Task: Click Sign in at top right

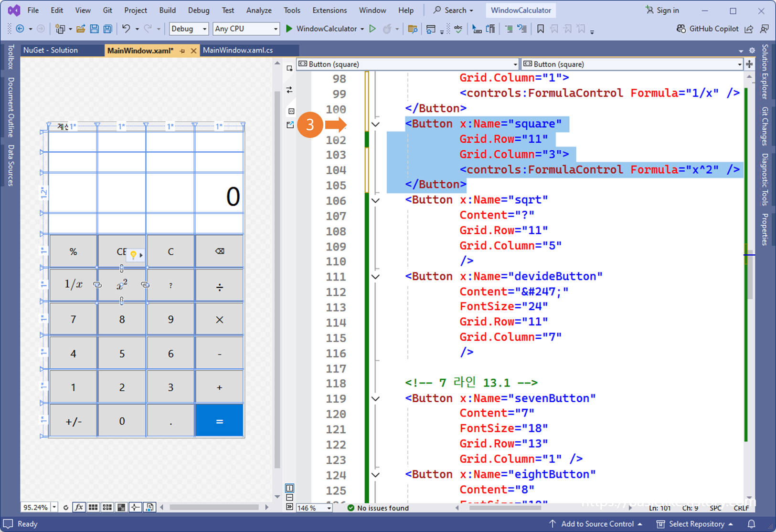Action: tap(662, 10)
